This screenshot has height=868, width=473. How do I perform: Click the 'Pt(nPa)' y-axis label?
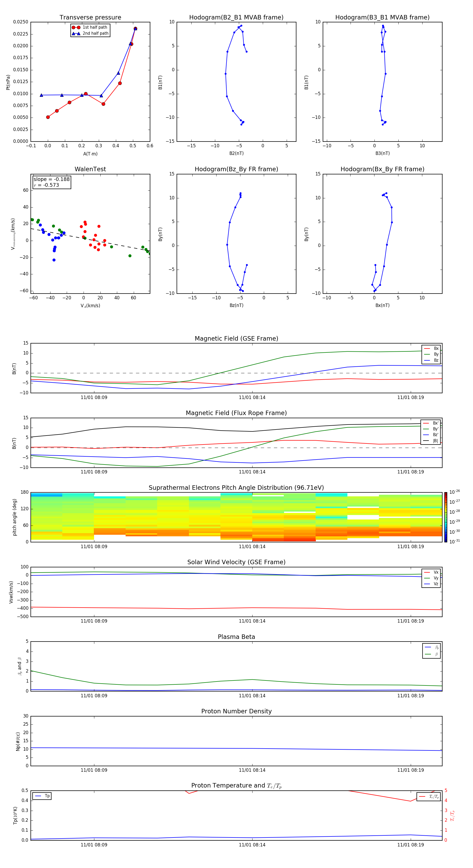8,82
